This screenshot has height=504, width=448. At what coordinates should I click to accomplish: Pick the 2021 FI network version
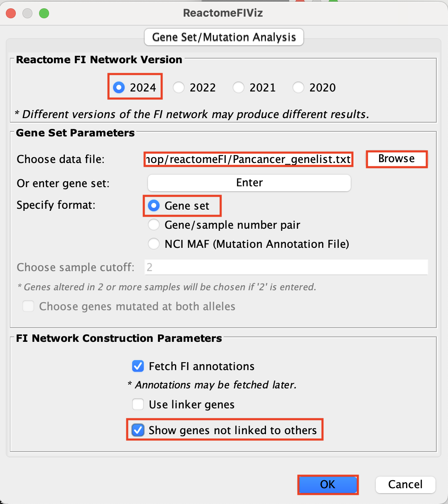click(239, 88)
